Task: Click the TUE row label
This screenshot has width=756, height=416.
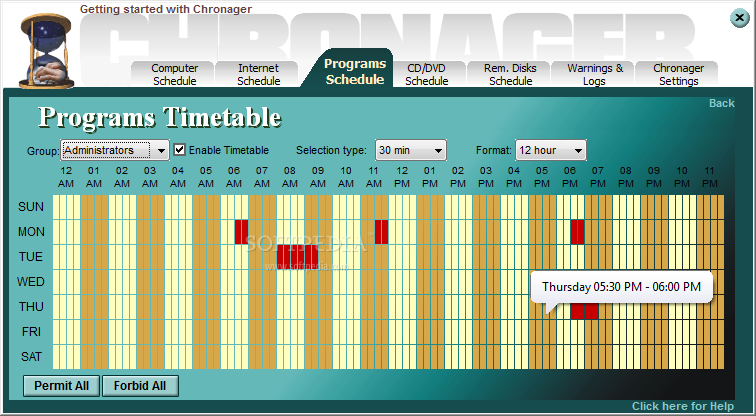Action: (31, 257)
